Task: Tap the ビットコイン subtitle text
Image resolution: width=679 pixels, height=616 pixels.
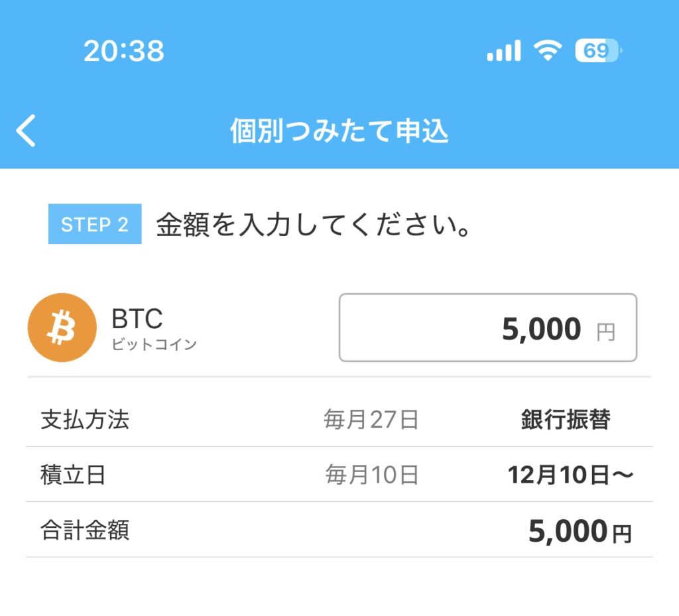Action: [x=154, y=345]
